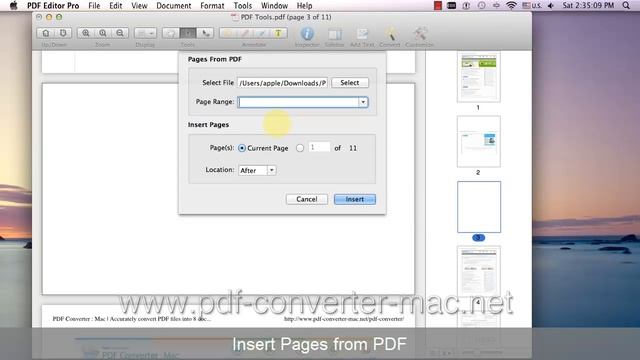Select the specific page number radio button
This screenshot has height=360, width=640.
(x=300, y=148)
